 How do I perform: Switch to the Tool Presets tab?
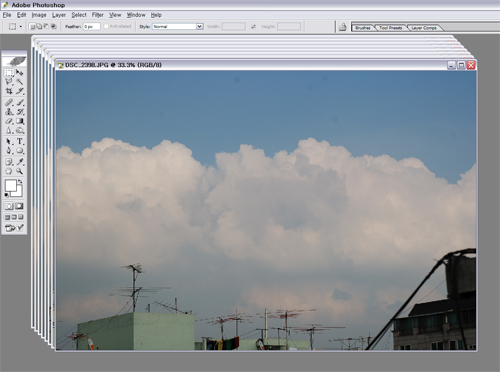click(x=391, y=28)
